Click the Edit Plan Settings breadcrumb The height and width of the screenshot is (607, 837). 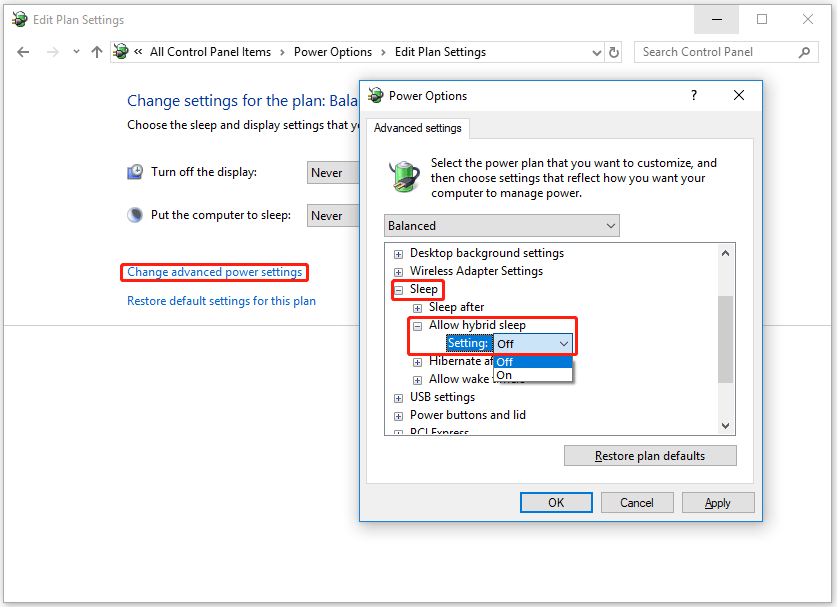(440, 52)
